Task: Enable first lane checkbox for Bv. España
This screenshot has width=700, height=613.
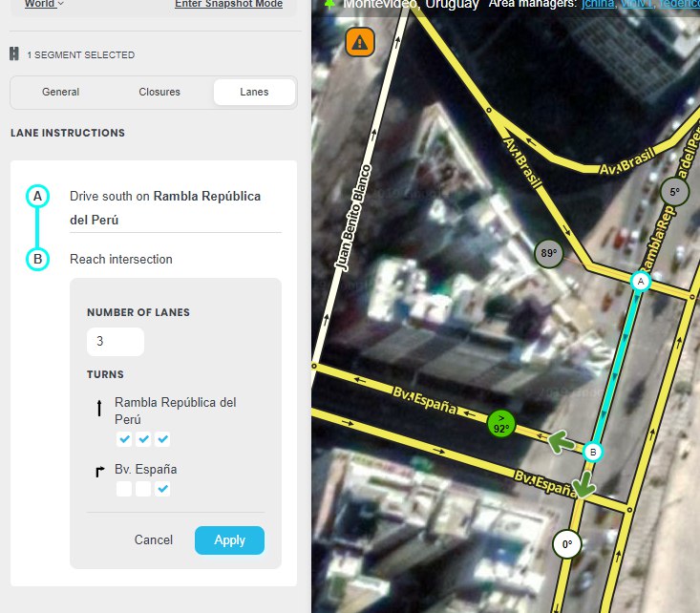Action: pos(124,489)
